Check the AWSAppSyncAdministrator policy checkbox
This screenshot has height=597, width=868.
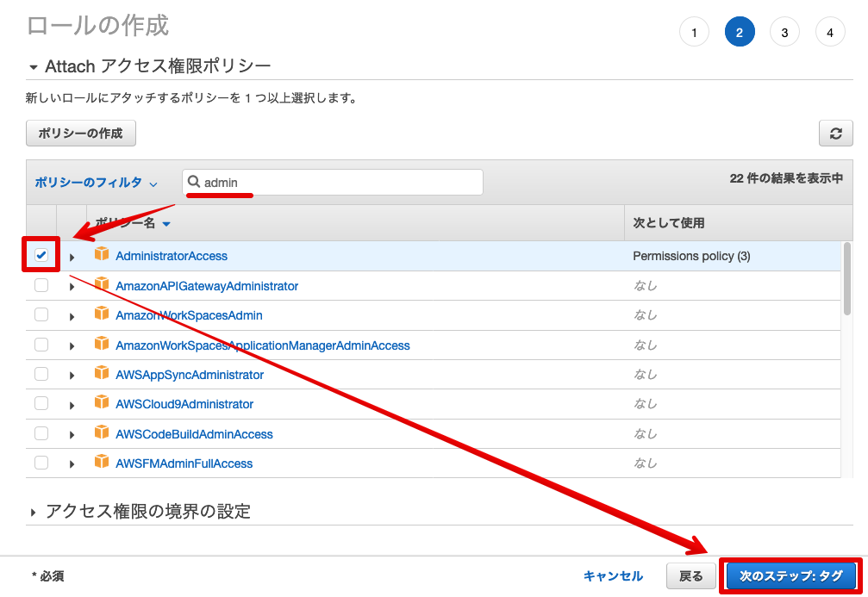pyautogui.click(x=41, y=374)
